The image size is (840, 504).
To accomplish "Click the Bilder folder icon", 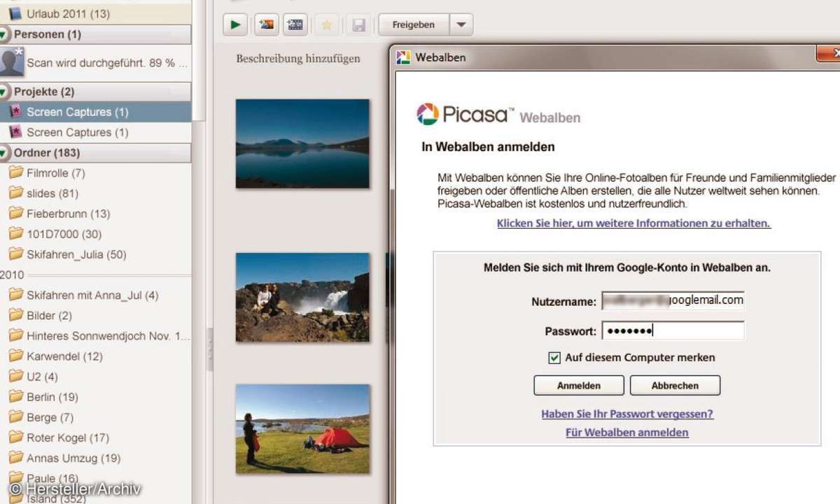I will 15,315.
